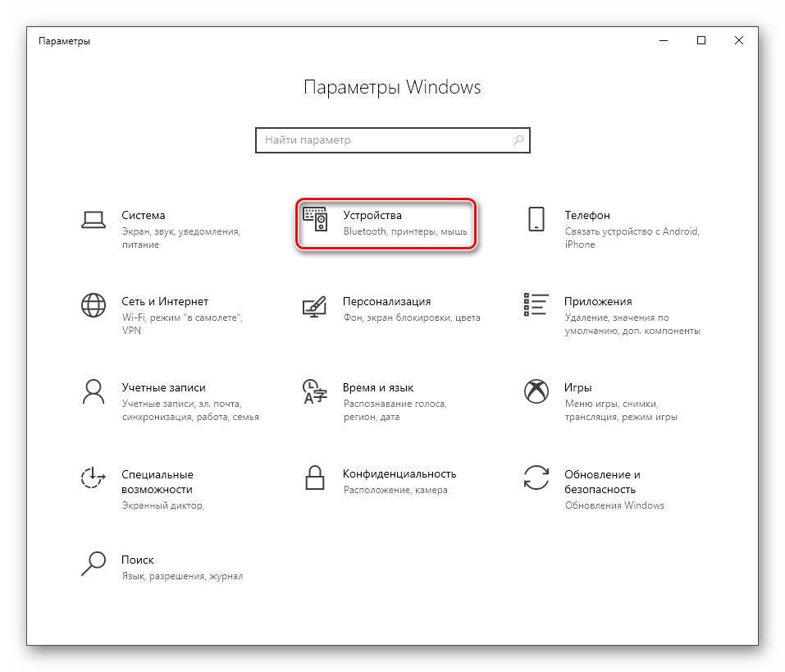Open the Устройства keyboard-speaker icon
The image size is (785, 672).
tap(315, 219)
